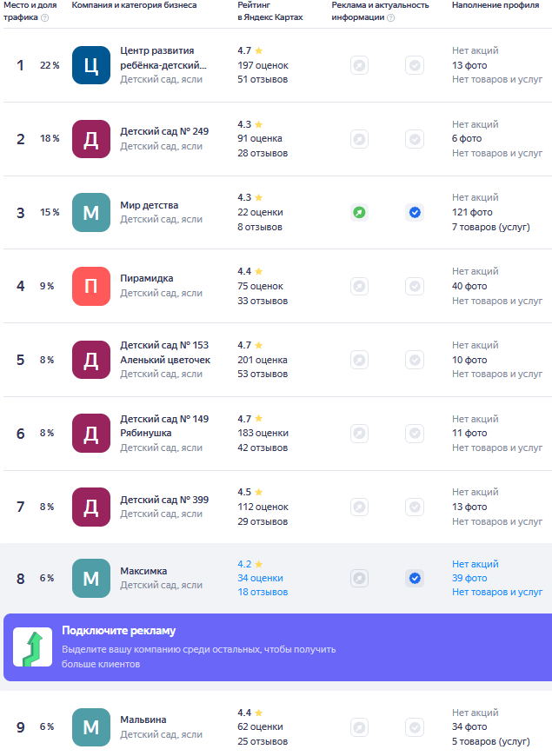Open Максимка's '18 отзывов' link
Screen dimensions: 552x756
(263, 592)
